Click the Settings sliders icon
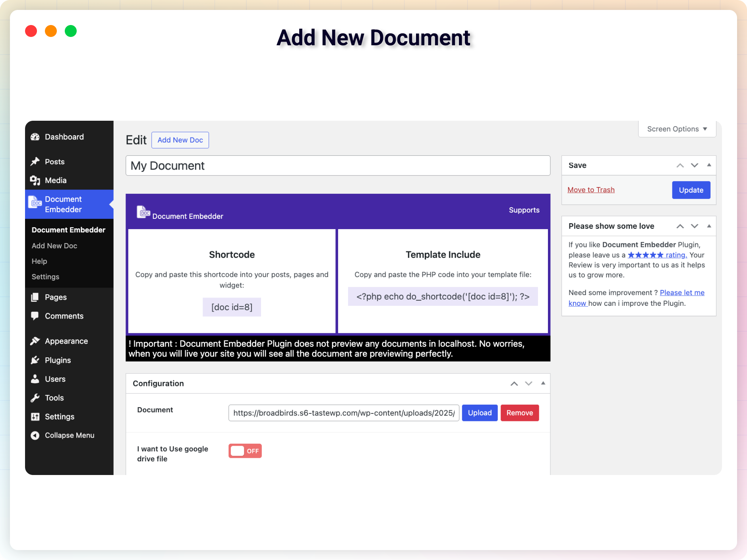747x560 pixels. [35, 417]
